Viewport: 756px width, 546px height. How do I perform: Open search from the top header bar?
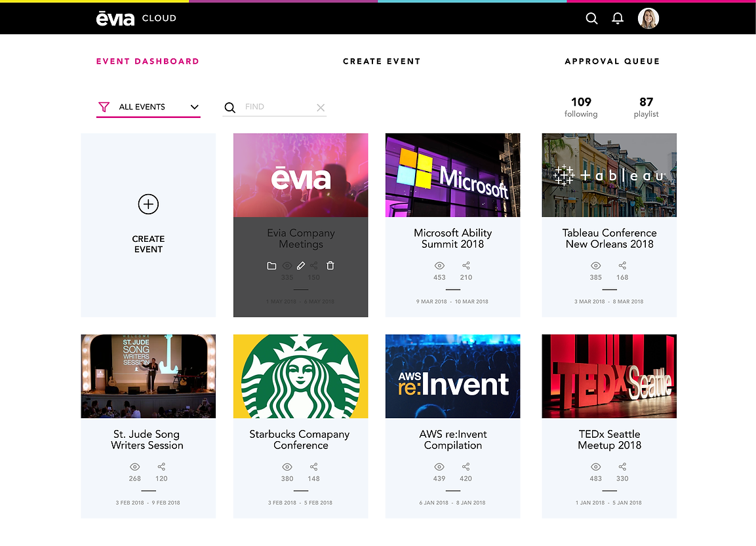coord(591,18)
